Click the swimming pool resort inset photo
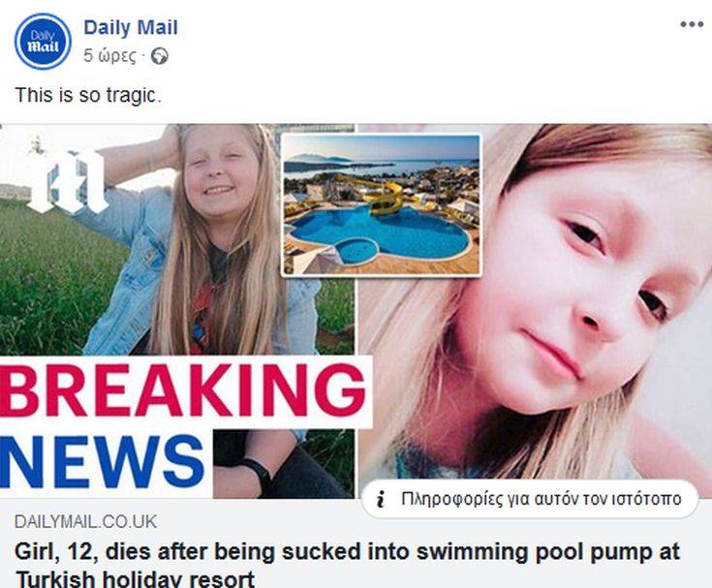Screen dimensions: 712x588 click(x=381, y=204)
